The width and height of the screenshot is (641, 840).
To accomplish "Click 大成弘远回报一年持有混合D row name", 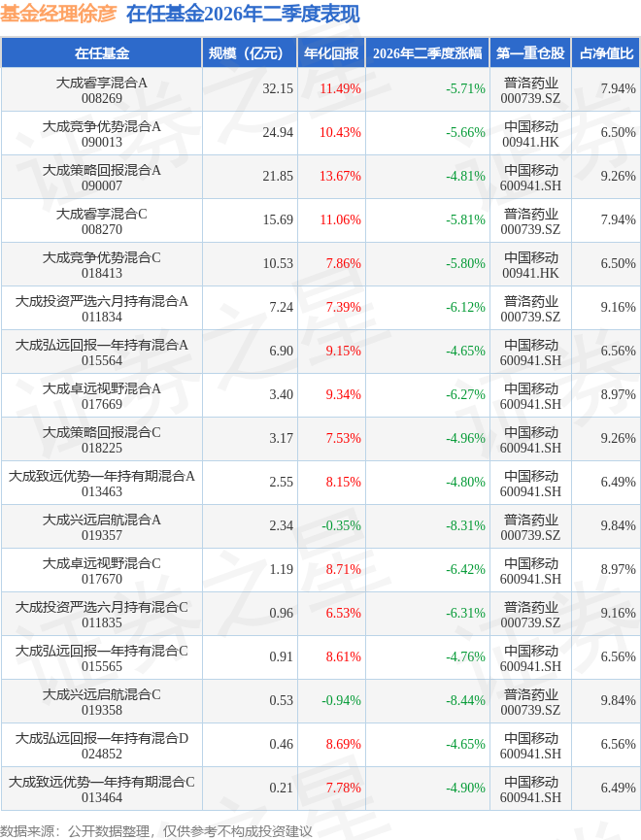I will tap(102, 746).
